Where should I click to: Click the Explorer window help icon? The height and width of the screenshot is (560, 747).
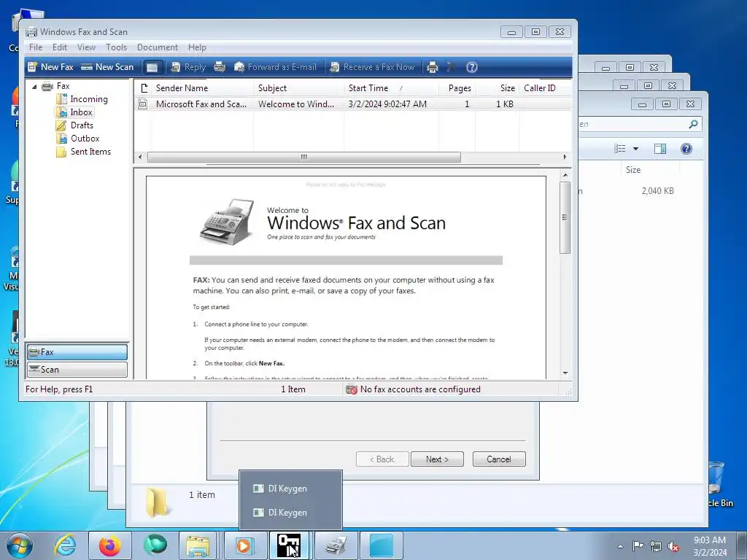pyautogui.click(x=686, y=149)
